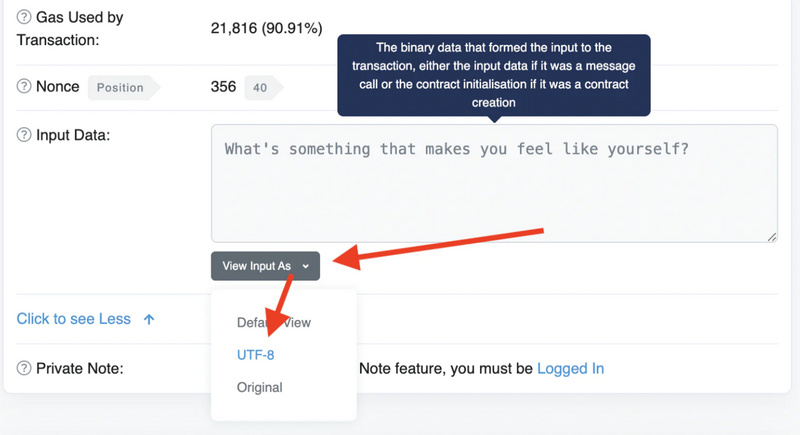The width and height of the screenshot is (800, 435).
Task: Click the question mark icon next to Nonce
Action: point(25,87)
